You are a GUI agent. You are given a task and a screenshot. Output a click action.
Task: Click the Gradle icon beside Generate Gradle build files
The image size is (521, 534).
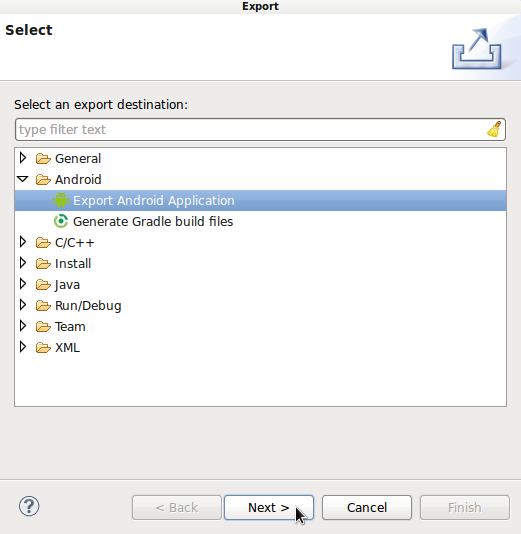(x=61, y=221)
